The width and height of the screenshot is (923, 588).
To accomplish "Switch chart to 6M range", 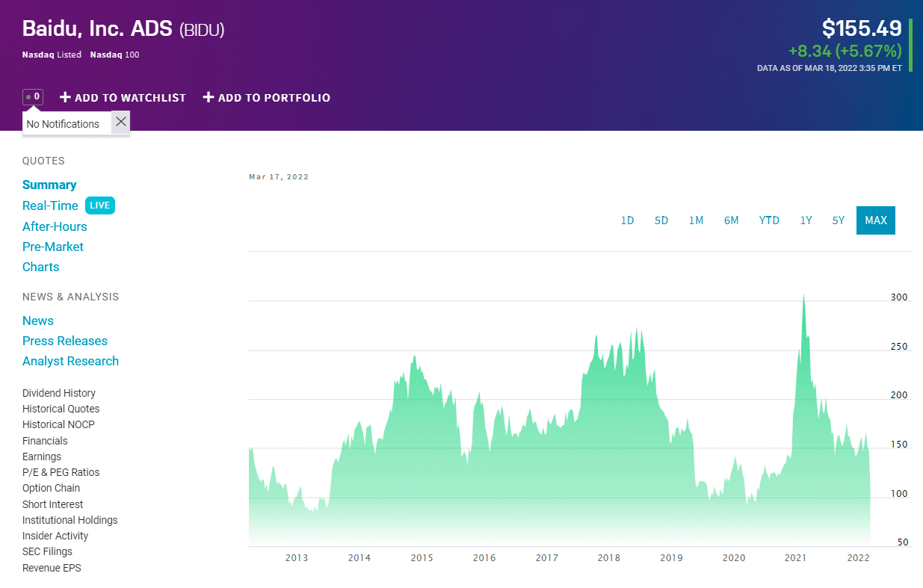I will (x=731, y=220).
